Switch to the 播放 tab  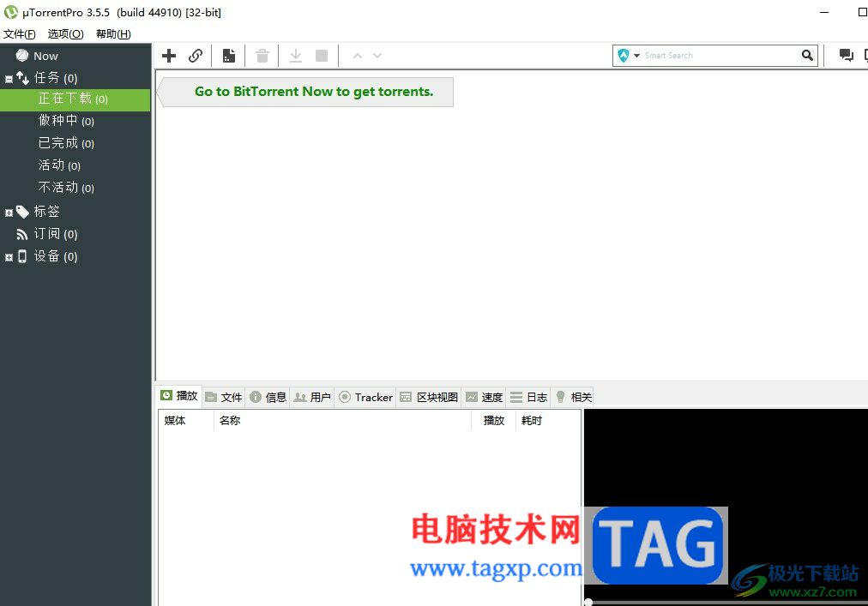point(179,396)
